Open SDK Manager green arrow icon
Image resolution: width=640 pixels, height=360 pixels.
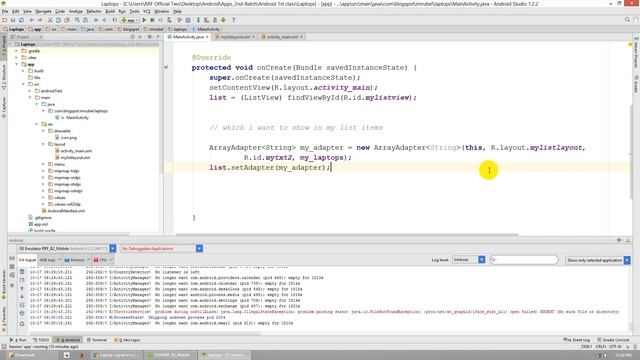click(223, 20)
